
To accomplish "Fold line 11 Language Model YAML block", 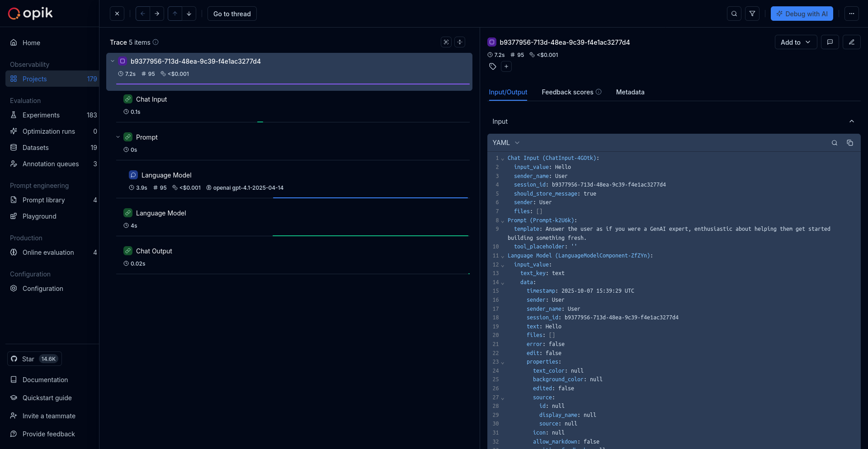I will point(503,256).
